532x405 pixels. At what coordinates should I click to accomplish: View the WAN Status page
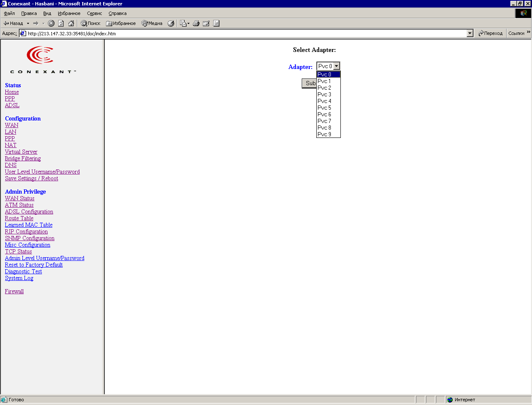pos(20,198)
